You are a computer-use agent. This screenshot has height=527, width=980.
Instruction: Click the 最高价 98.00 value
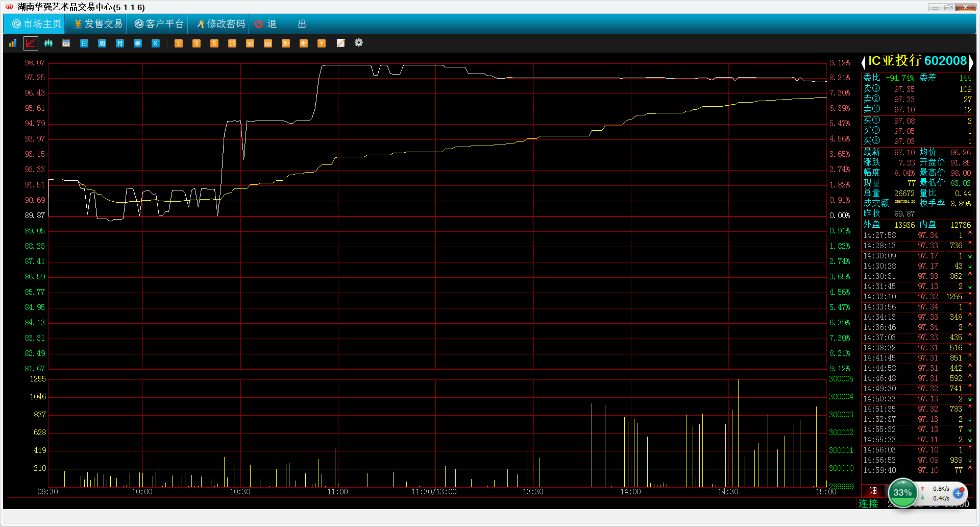961,173
